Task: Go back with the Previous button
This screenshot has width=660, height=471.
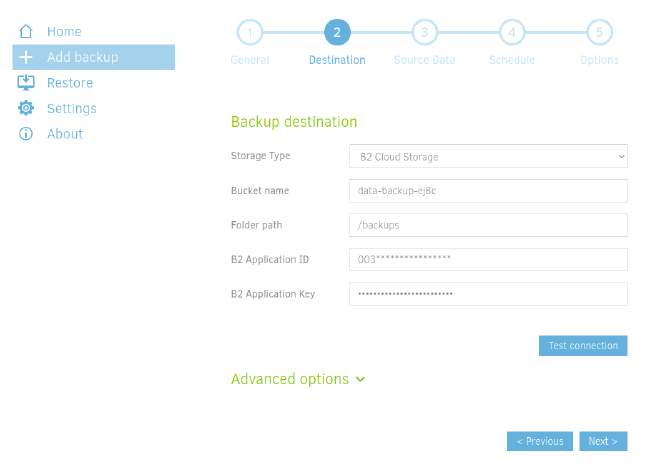Action: point(540,441)
